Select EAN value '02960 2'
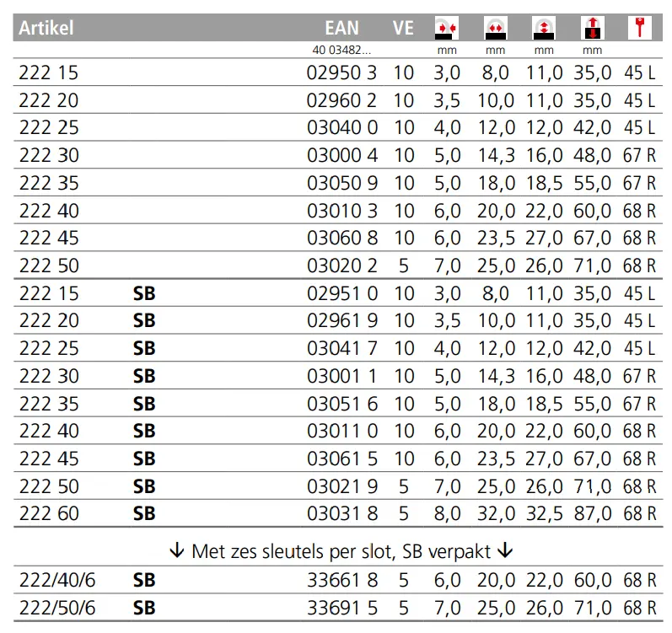 (x=341, y=100)
